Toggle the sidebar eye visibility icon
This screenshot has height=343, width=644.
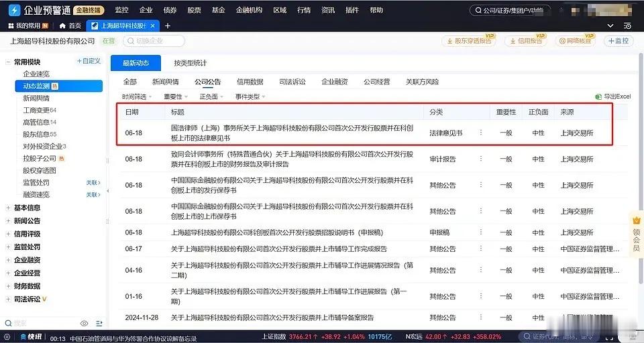click(85, 324)
